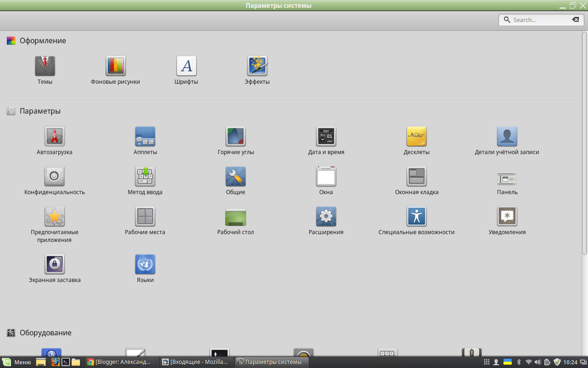
Task: Open the Темы settings icon
Action: tap(45, 66)
